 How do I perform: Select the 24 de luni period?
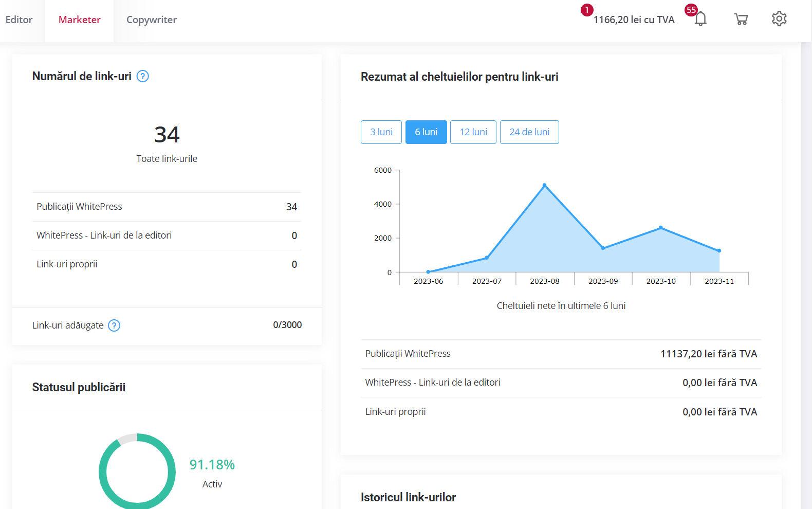coord(529,132)
